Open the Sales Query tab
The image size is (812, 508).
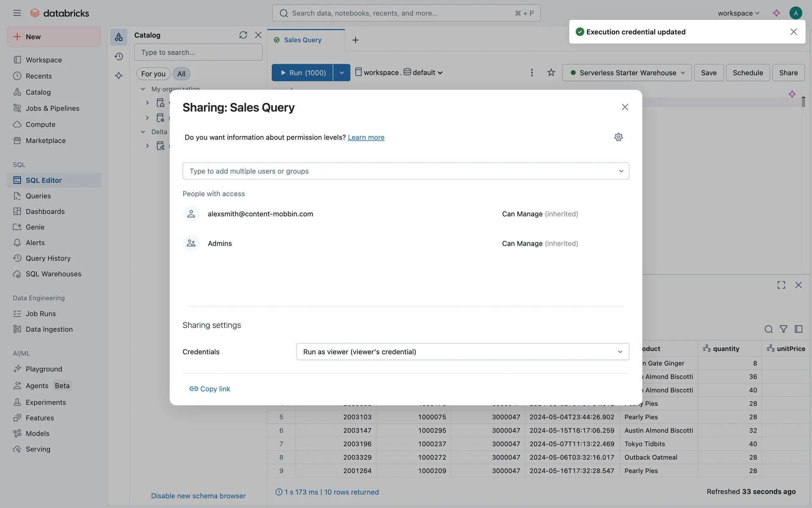[x=302, y=40]
